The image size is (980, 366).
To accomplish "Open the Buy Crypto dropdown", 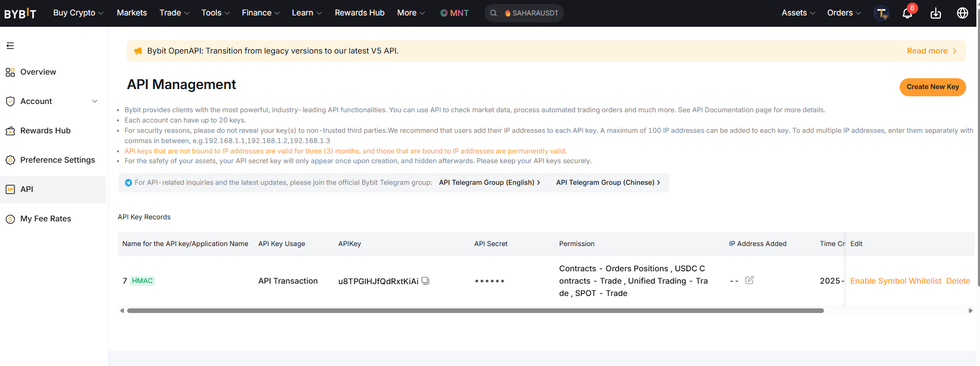I will point(78,13).
